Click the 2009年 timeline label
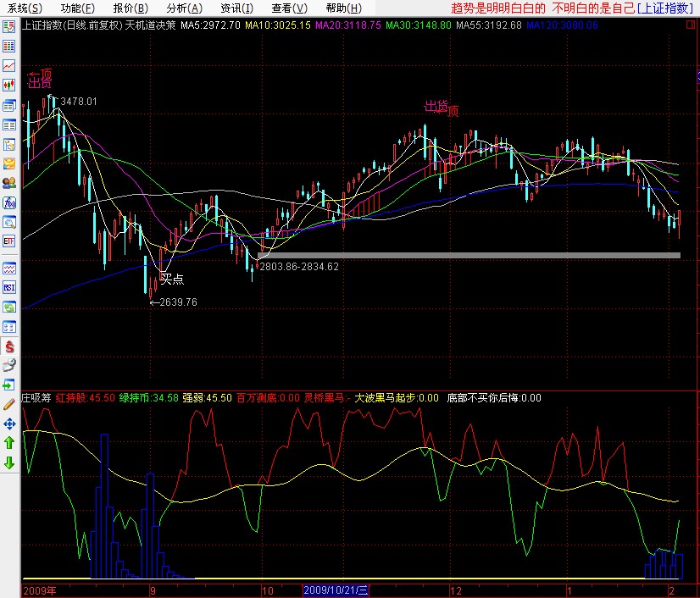The width and height of the screenshot is (700, 598). click(x=39, y=591)
